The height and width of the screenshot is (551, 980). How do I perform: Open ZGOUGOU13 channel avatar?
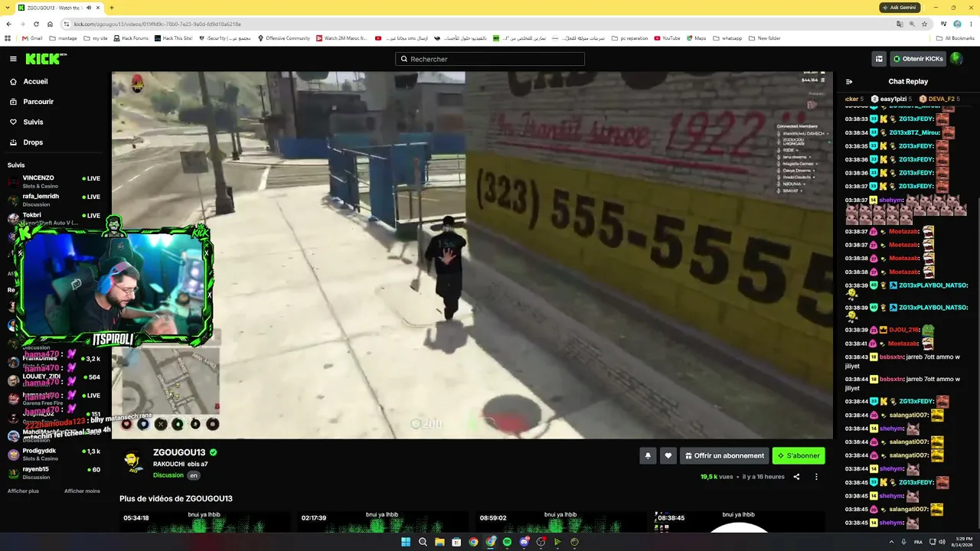pyautogui.click(x=133, y=462)
